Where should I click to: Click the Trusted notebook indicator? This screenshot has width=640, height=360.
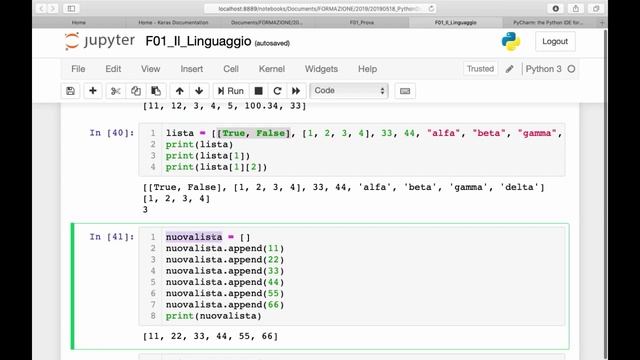coord(480,69)
